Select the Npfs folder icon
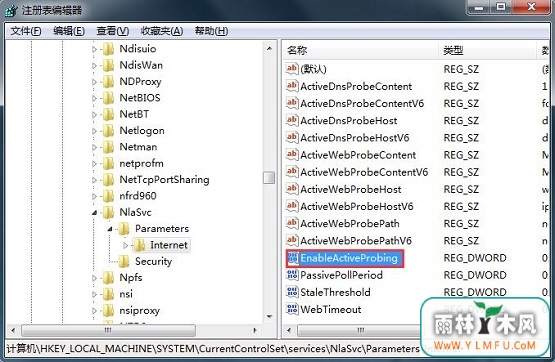 pyautogui.click(x=108, y=277)
